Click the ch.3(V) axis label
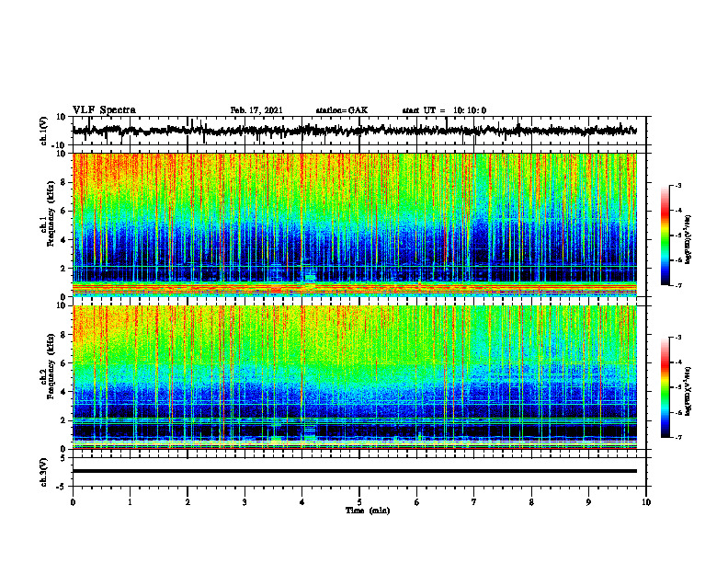The width and height of the screenshot is (728, 563). click(x=44, y=472)
